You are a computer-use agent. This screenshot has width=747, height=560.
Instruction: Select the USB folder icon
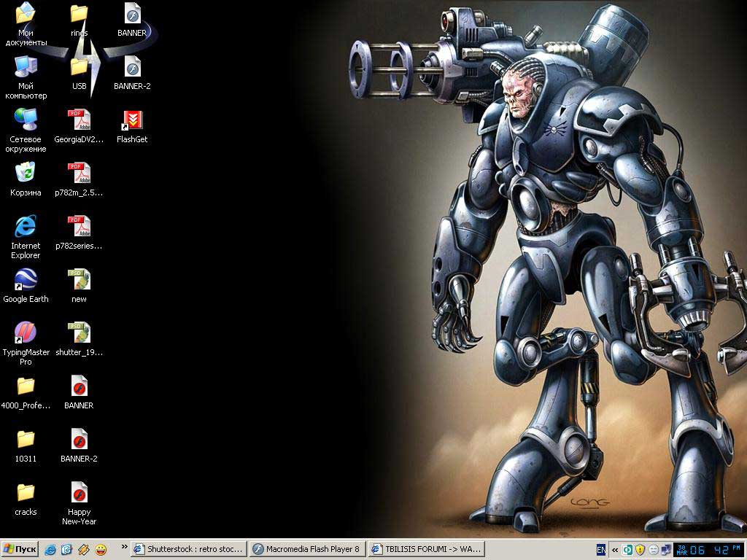click(x=79, y=74)
